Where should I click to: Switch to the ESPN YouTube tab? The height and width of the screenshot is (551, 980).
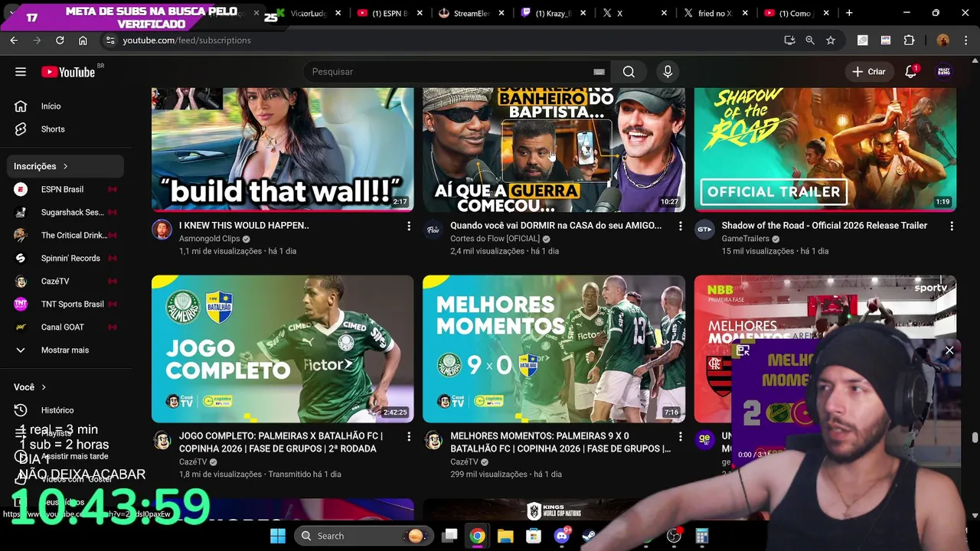pyautogui.click(x=390, y=13)
